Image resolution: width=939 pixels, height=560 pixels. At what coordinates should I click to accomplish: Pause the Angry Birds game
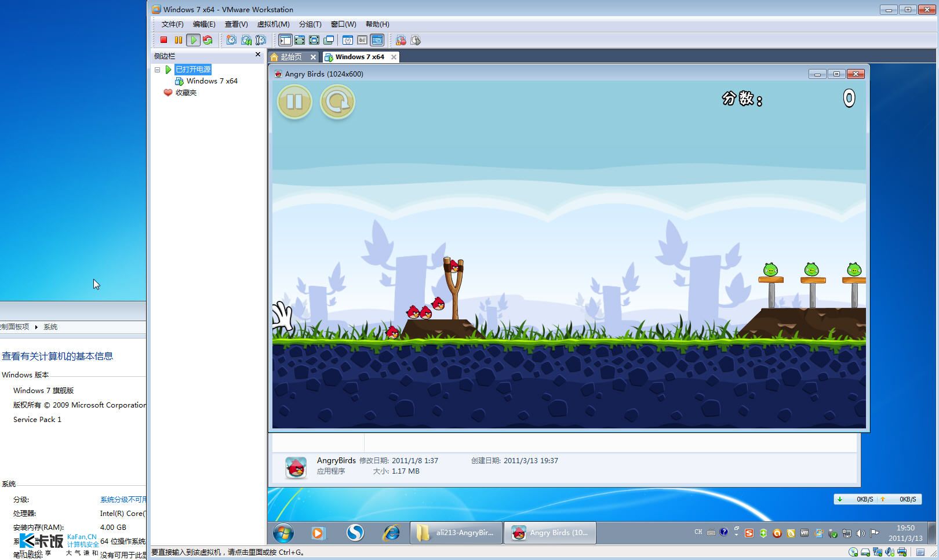[294, 102]
